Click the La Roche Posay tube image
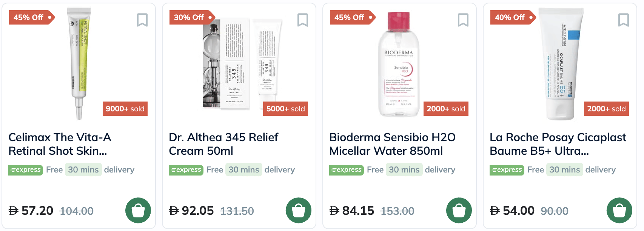The image size is (644, 231). click(561, 63)
